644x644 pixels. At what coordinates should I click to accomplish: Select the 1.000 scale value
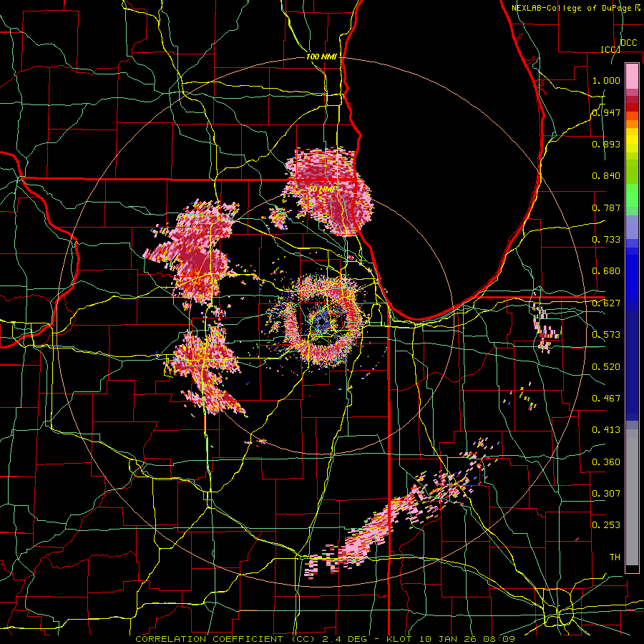[x=606, y=80]
